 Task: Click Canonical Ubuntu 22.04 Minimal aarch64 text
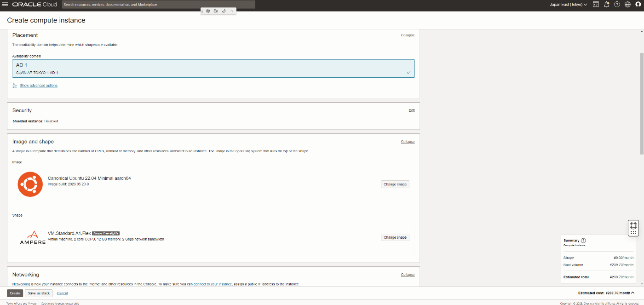tap(89, 178)
